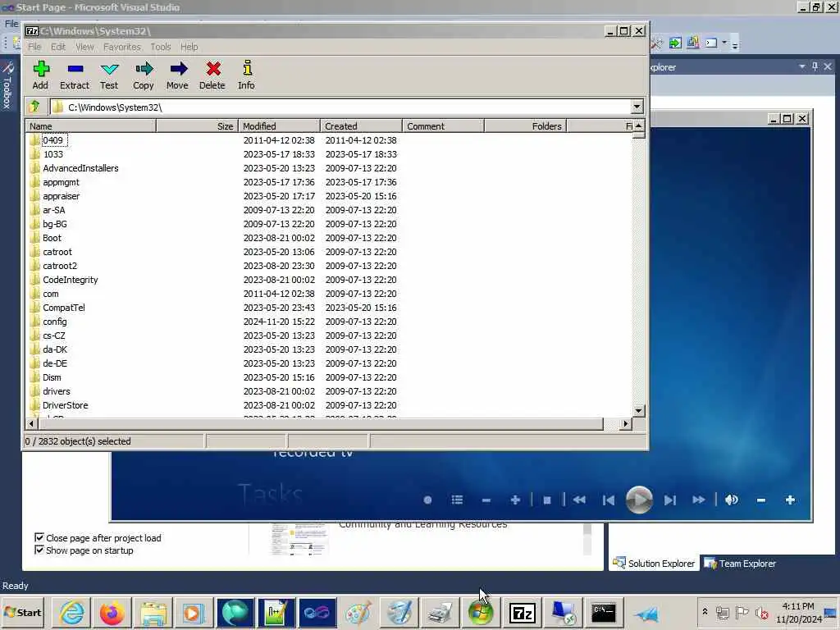The width and height of the screenshot is (840, 630).
Task: Click the remote desktop taskbar icon
Action: point(563,612)
